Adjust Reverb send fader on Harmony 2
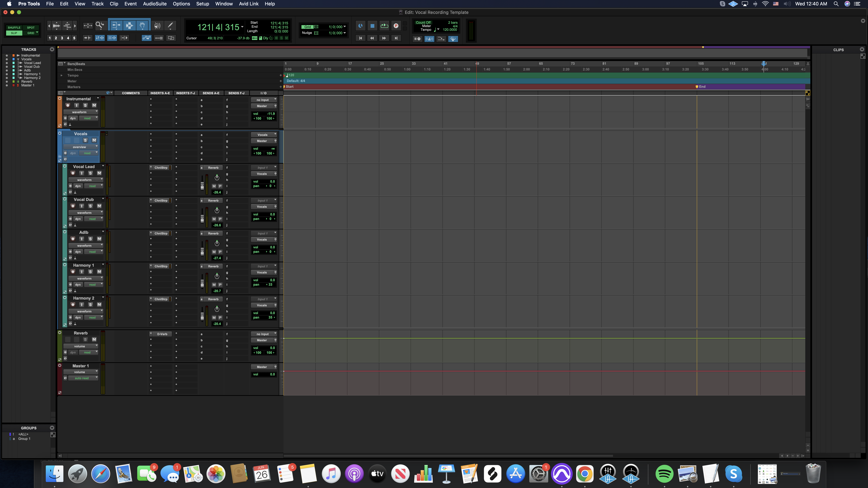This screenshot has height=488, width=868. click(x=202, y=316)
